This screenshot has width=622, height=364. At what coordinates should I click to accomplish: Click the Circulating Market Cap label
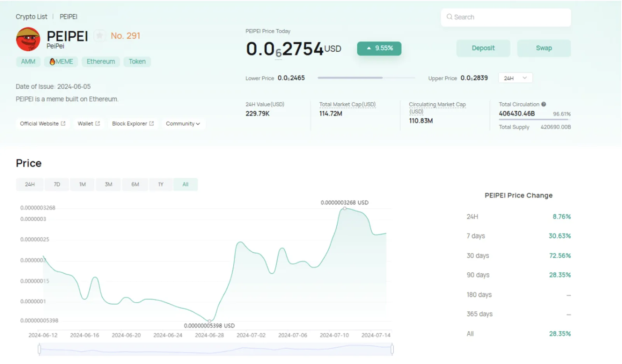[x=437, y=108]
